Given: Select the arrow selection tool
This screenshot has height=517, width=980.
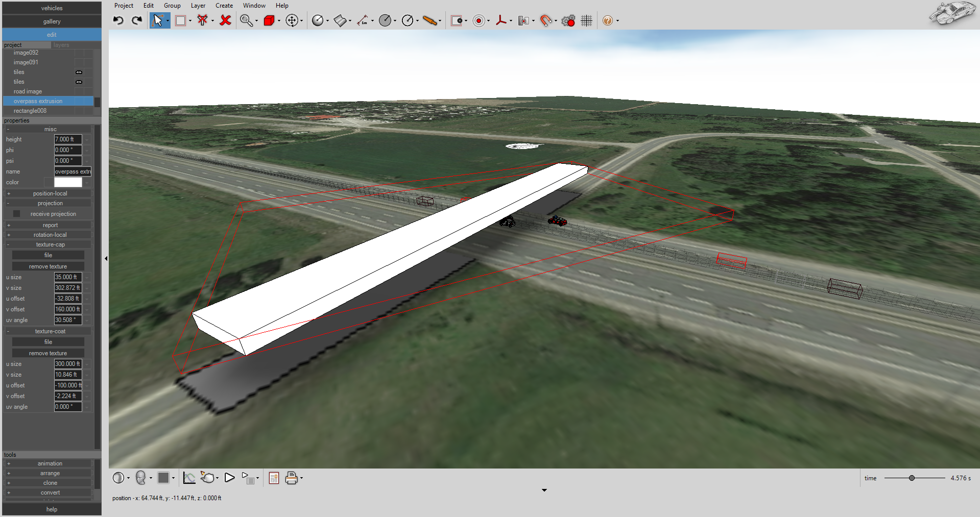Looking at the screenshot, I should (158, 20).
